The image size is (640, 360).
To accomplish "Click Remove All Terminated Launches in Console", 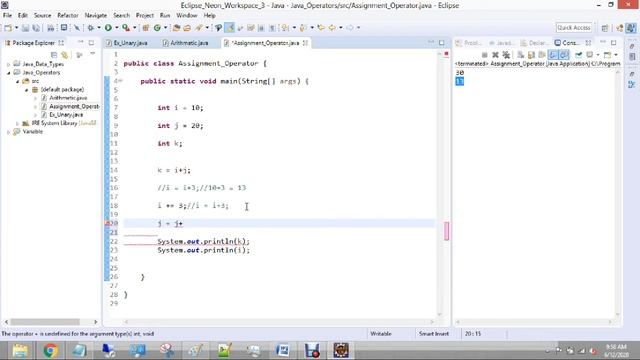I will (506, 55).
